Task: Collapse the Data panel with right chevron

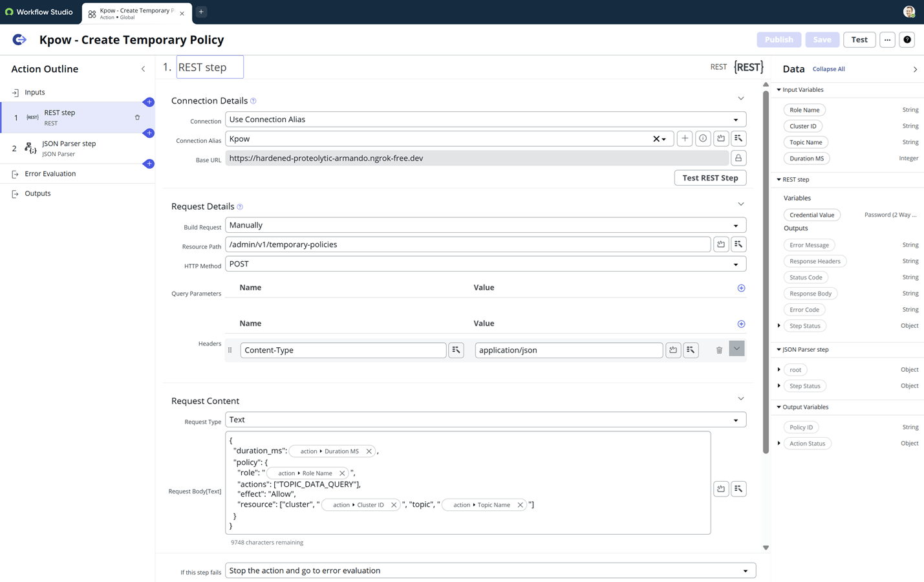Action: [915, 69]
